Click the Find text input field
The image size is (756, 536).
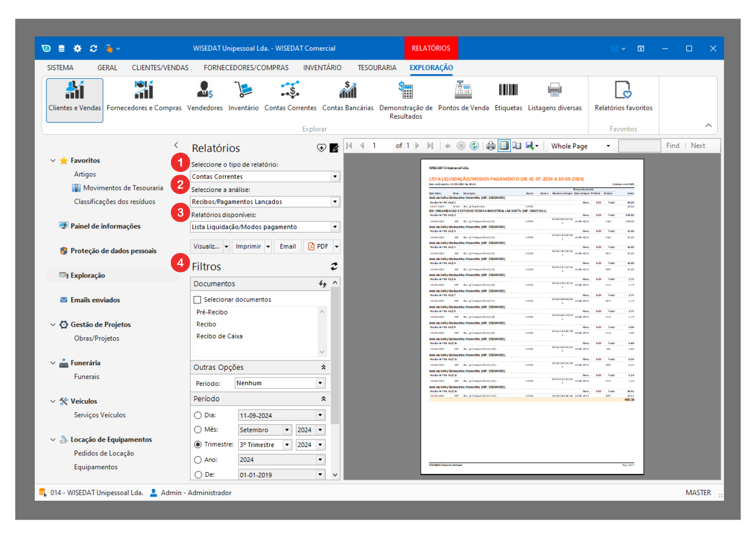coord(639,146)
